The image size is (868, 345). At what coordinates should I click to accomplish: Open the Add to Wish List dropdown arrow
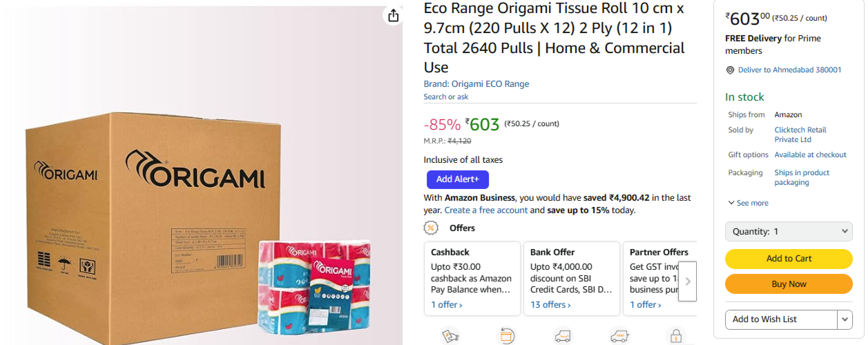(845, 319)
